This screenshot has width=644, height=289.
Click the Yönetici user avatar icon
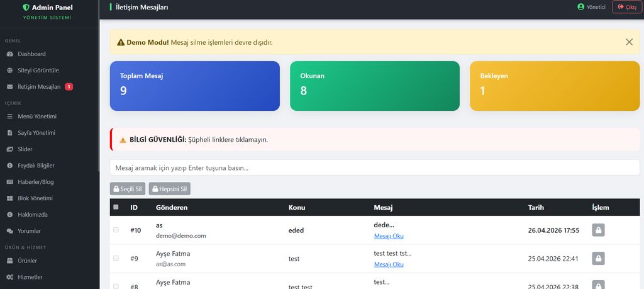(580, 7)
